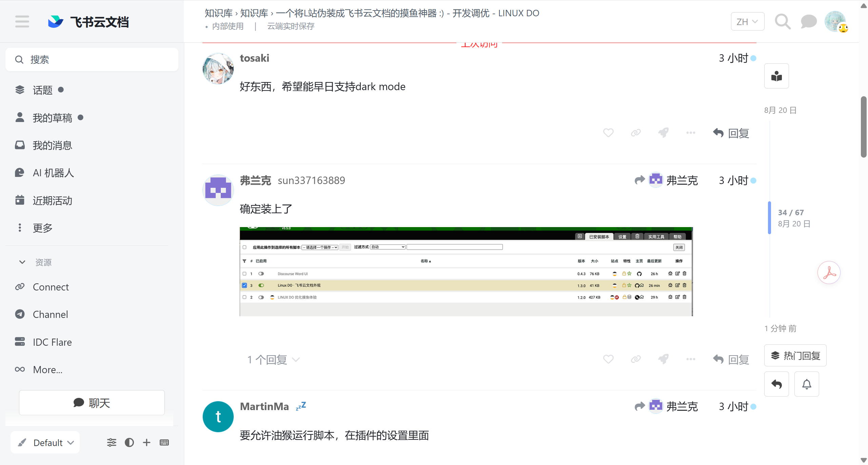This screenshot has width=868, height=465.
Task: Open tosaki's avatar profile card
Action: coord(218,68)
